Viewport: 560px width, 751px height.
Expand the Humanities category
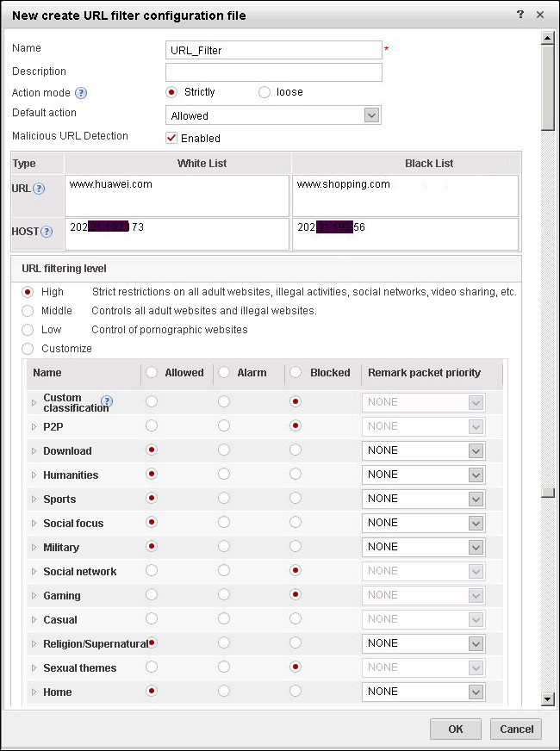tap(34, 475)
